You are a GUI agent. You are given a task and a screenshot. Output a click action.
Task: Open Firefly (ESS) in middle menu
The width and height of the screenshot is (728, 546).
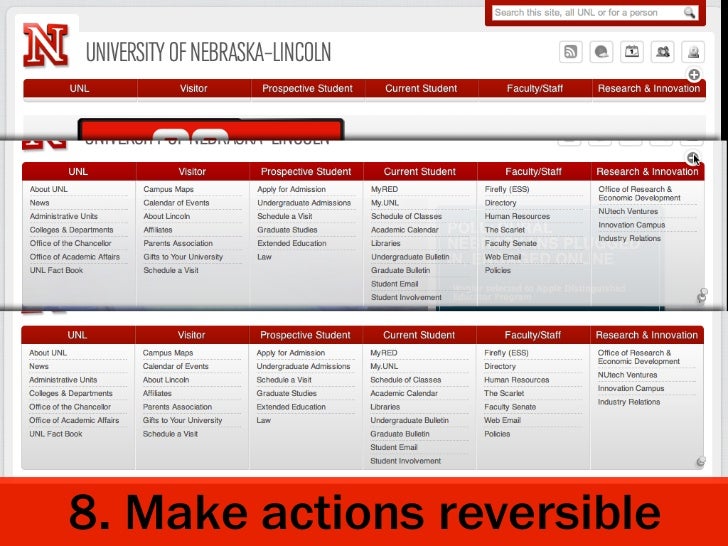click(x=507, y=189)
